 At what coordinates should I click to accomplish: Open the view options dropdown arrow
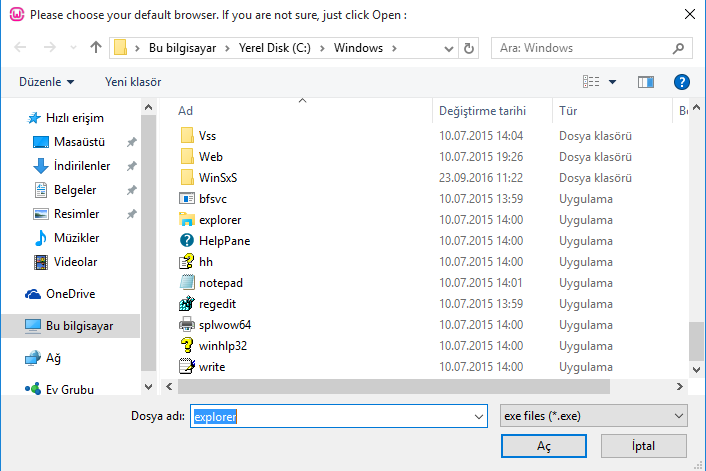(612, 82)
